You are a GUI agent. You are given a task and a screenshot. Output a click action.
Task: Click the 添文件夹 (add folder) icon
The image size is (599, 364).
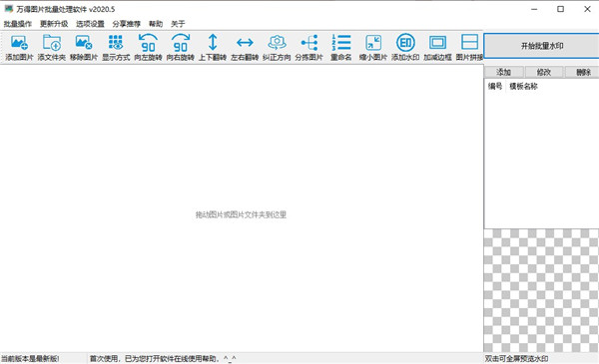coord(52,47)
